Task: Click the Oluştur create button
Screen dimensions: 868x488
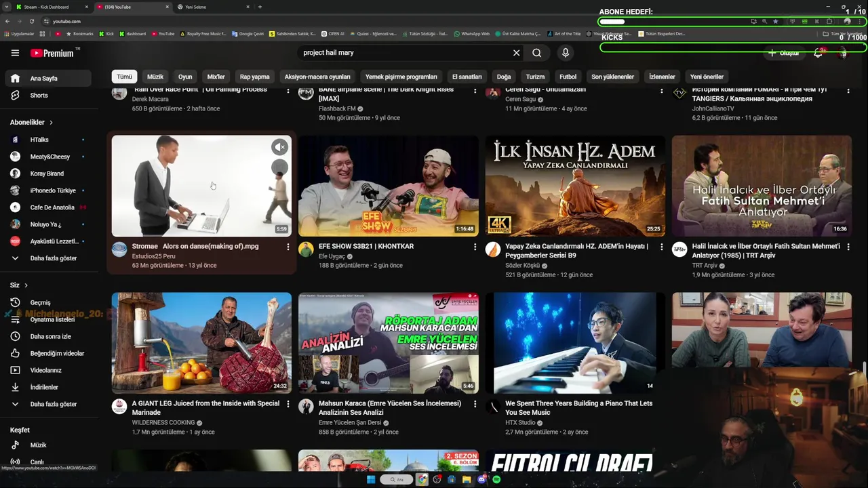Action: point(784,53)
